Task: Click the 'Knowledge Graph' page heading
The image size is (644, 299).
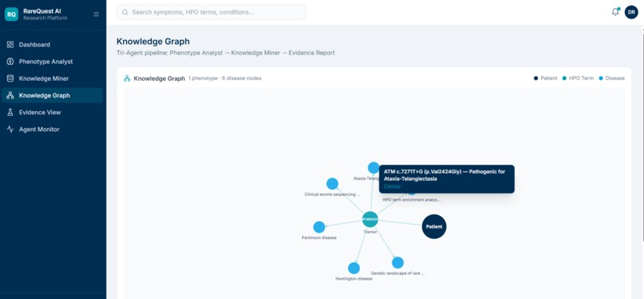Action: point(153,42)
